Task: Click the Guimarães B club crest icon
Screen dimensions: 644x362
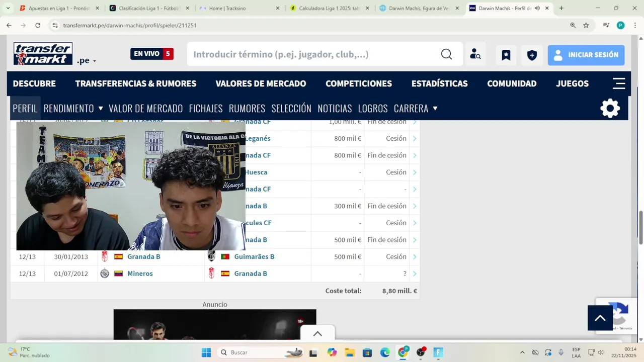Action: (211, 256)
